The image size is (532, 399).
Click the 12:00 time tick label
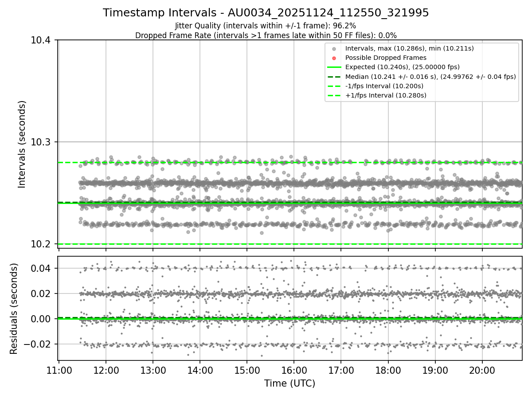(x=106, y=370)
